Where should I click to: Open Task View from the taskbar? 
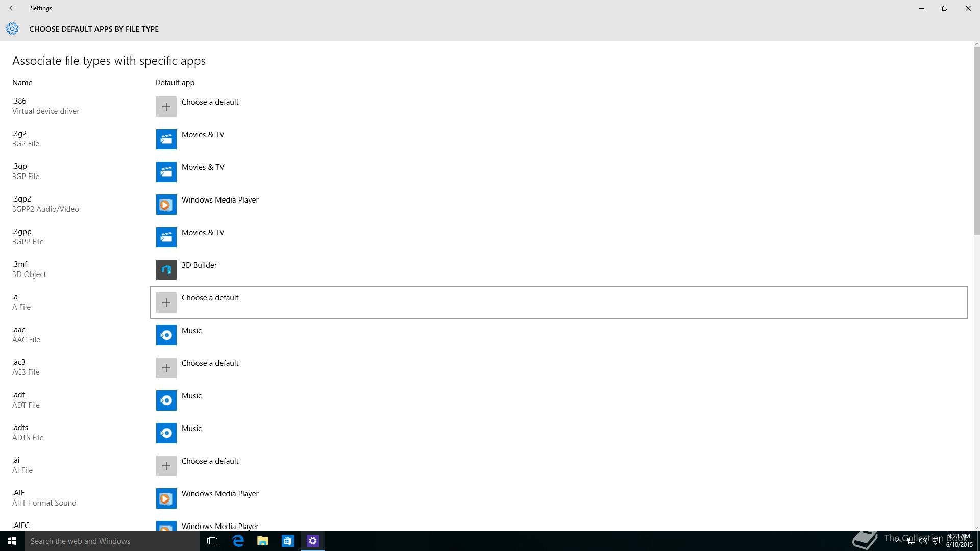212,541
